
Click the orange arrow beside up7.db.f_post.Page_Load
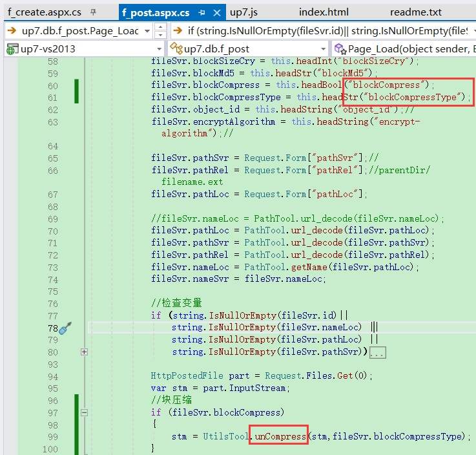[x=12, y=30]
